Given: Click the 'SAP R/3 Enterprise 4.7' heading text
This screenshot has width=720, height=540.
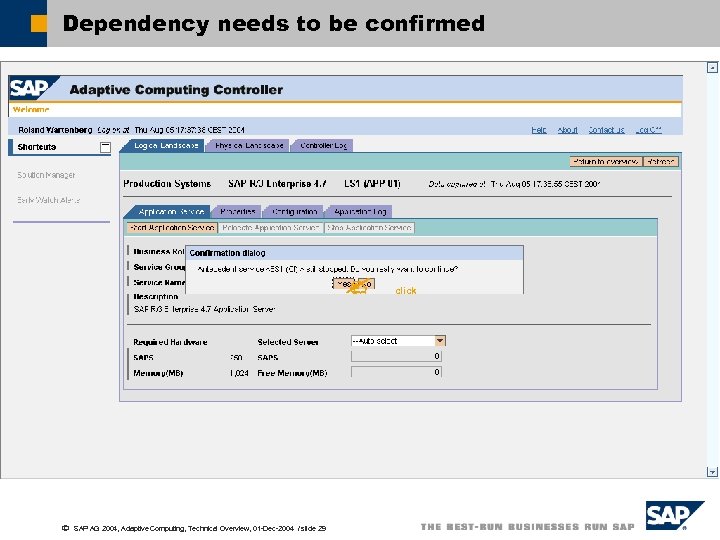Looking at the screenshot, I should (x=277, y=184).
